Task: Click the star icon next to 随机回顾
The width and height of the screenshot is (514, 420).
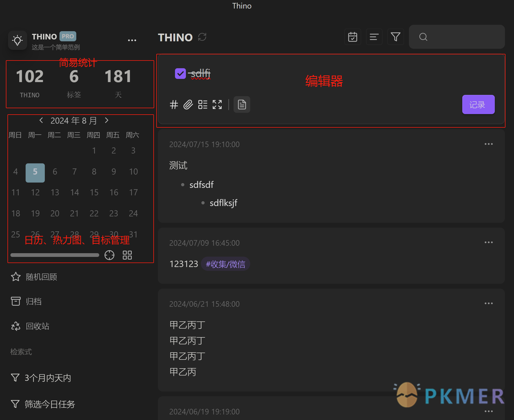Action: [16, 277]
